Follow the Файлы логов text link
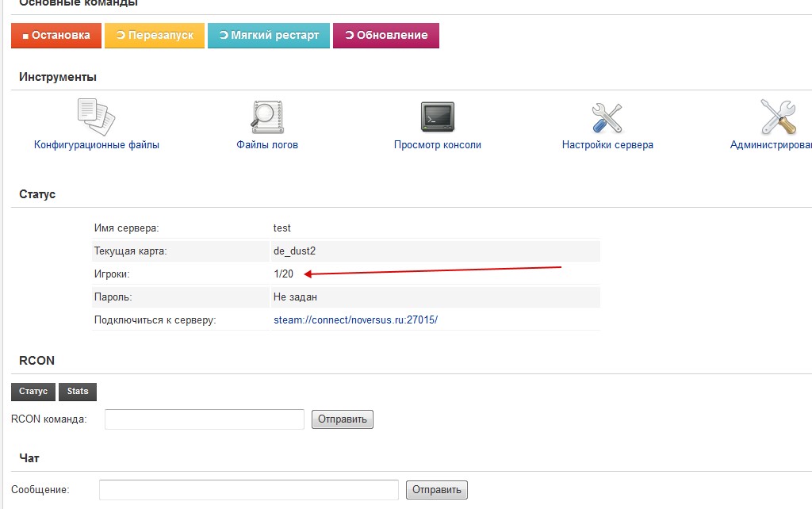 tap(267, 145)
